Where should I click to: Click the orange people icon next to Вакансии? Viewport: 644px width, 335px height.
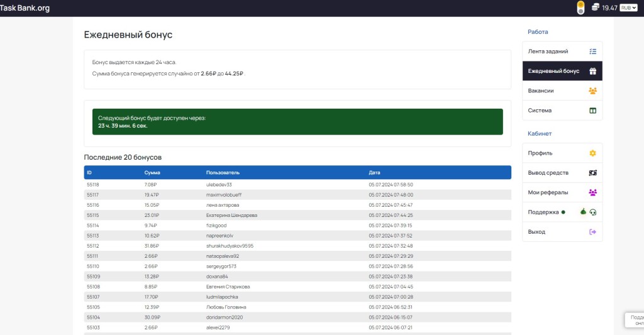[x=592, y=91]
